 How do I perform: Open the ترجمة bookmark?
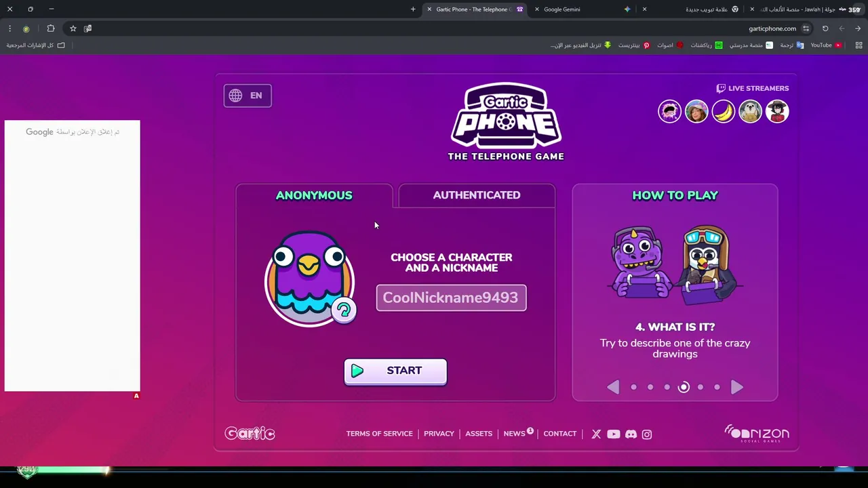791,45
